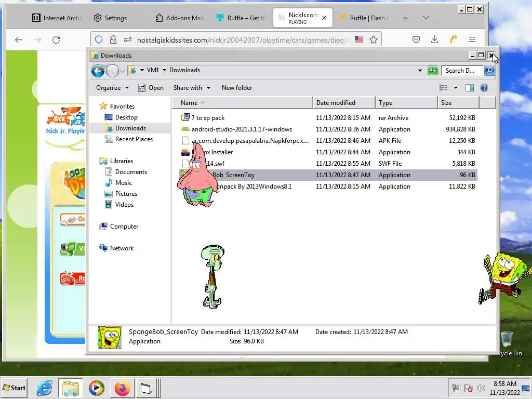Switch to Add-ons Manager browser tab
532x399 pixels.
point(179,18)
